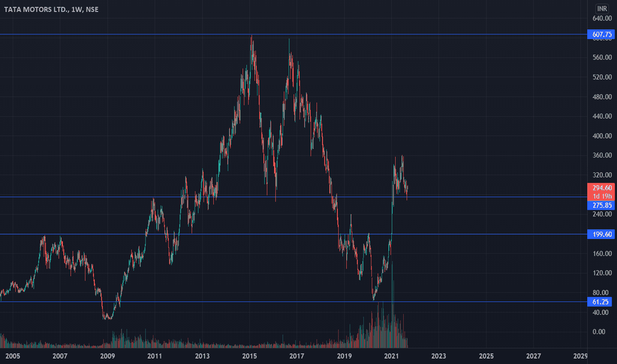Click the 2025 time axis label
The width and height of the screenshot is (617, 364).
487,356
